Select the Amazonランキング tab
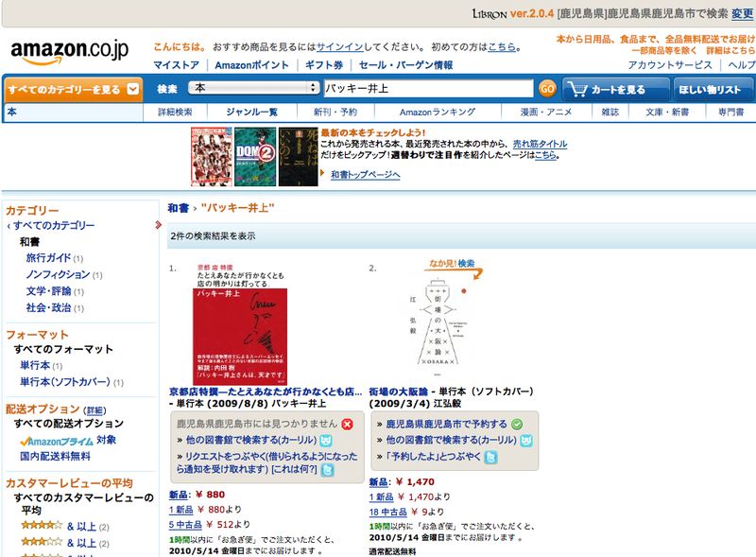This screenshot has height=557, width=756. pos(438,112)
